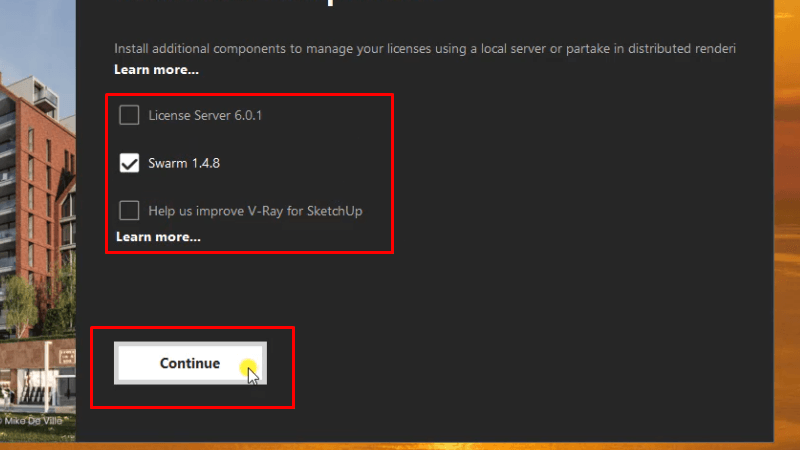The height and width of the screenshot is (450, 800).
Task: Open Learn more link below Help us improve
Action: (x=158, y=237)
